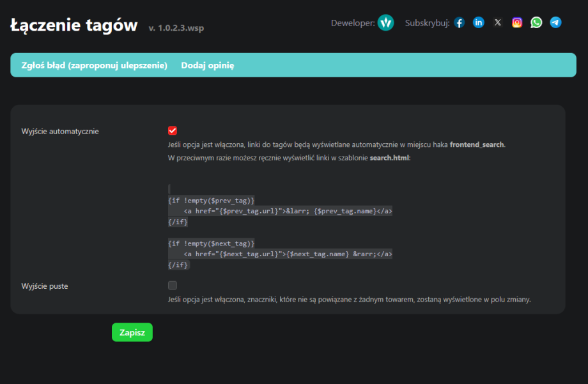The width and height of the screenshot is (588, 384).
Task: Click the $next_tag code snippet block
Action: click(x=280, y=254)
